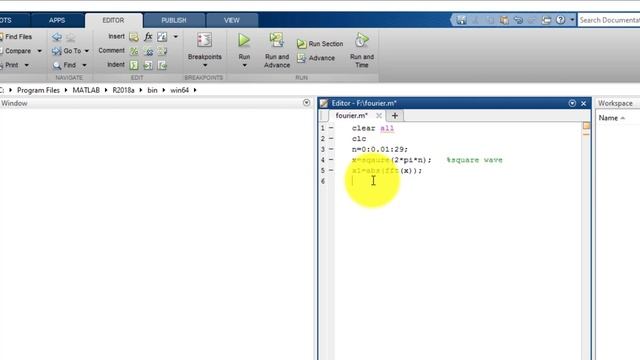Click the Advance icon

tap(302, 58)
